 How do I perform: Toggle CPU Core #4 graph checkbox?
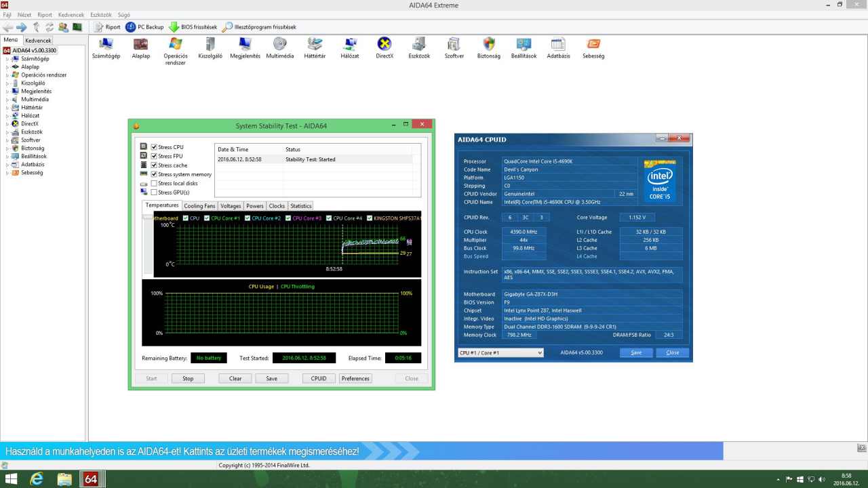click(329, 218)
